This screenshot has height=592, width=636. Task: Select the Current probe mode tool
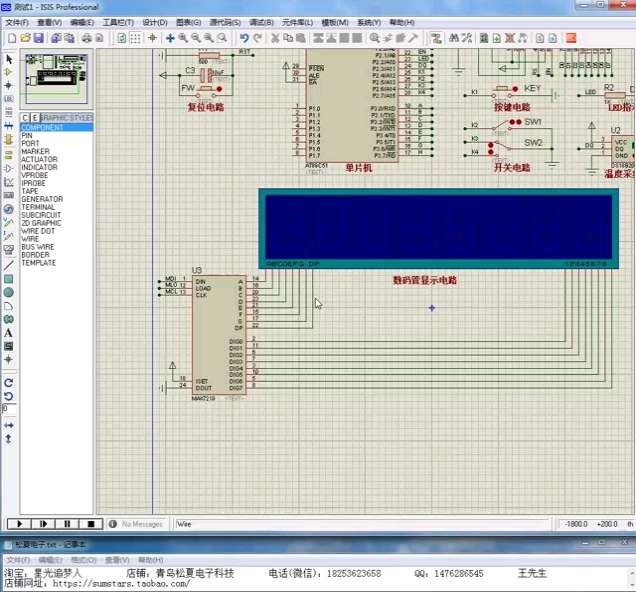pyautogui.click(x=9, y=236)
